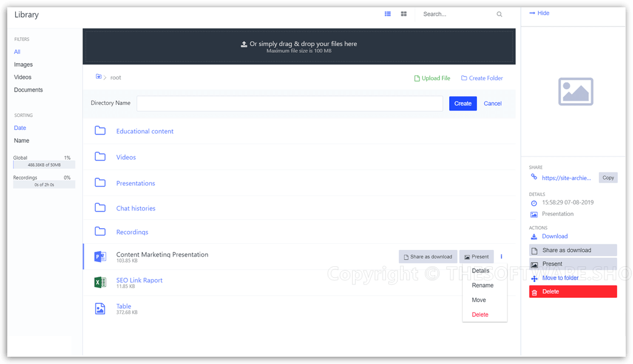This screenshot has width=633, height=364.
Task: Click the root folder breadcrumb icon
Action: pyautogui.click(x=98, y=77)
